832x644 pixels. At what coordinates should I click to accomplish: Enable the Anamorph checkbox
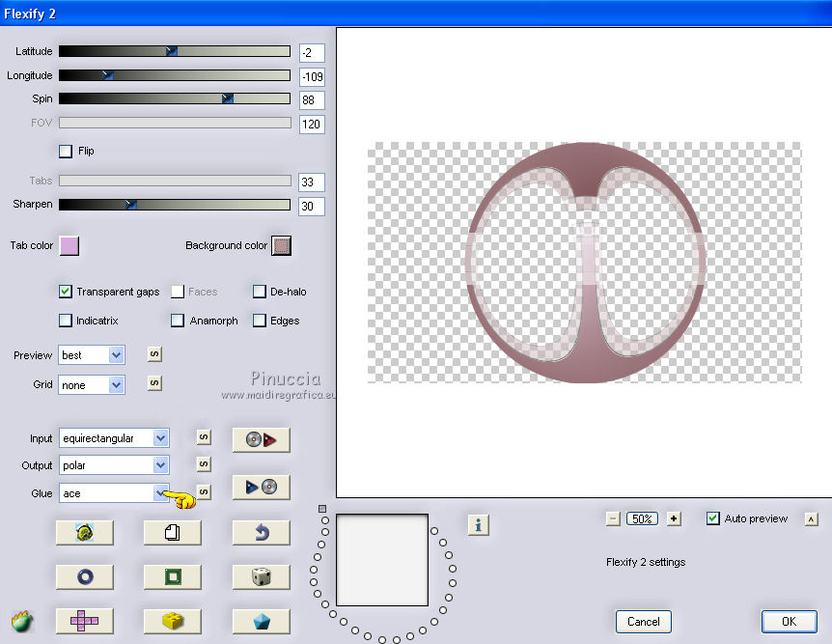[178, 321]
